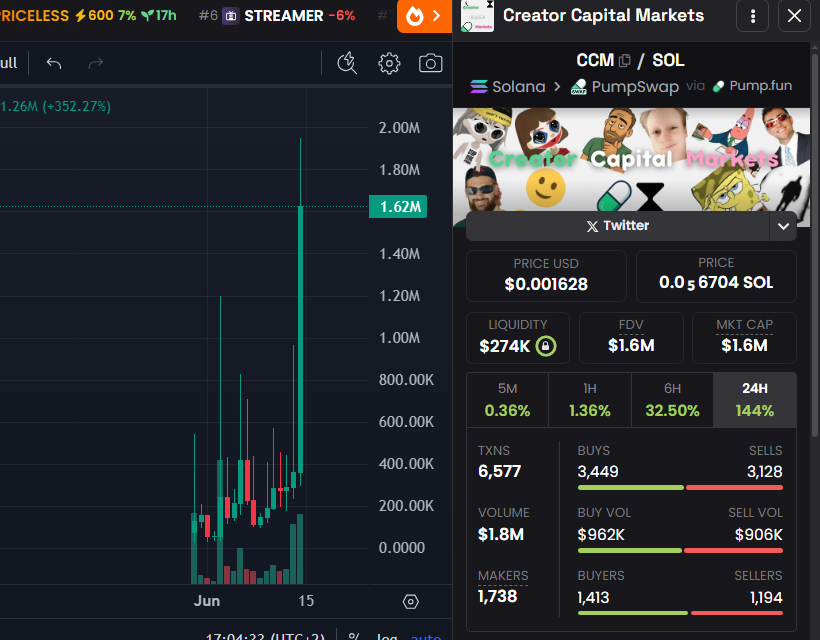The image size is (820, 640).
Task: Undo the last chart action
Action: tap(54, 63)
